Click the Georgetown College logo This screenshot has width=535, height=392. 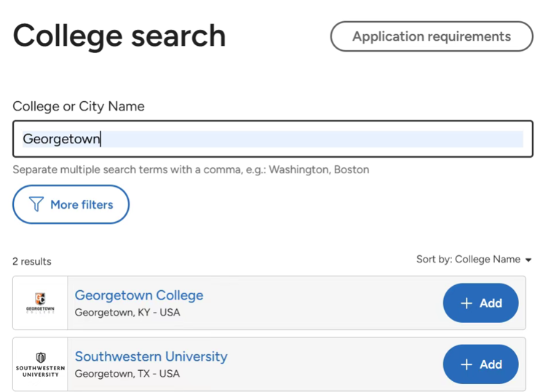pos(40,303)
